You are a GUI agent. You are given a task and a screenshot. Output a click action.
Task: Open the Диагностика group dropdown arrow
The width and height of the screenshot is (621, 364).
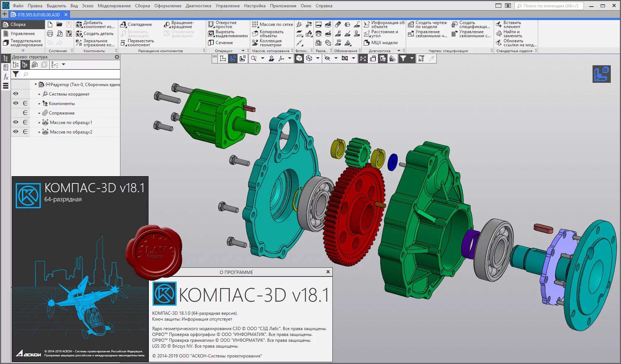click(x=399, y=51)
